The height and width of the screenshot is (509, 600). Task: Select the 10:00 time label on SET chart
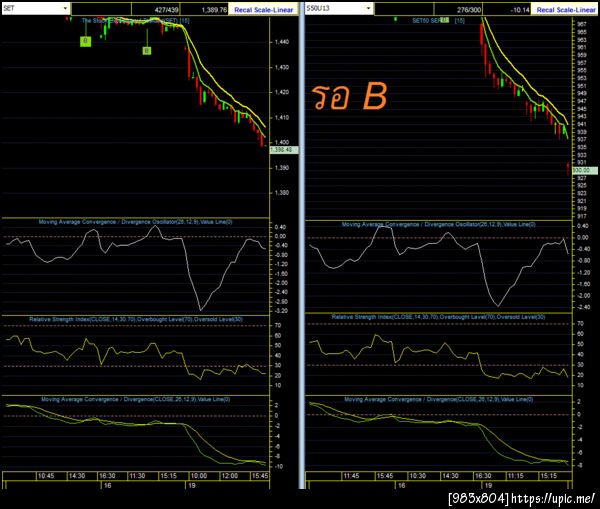coord(199,476)
